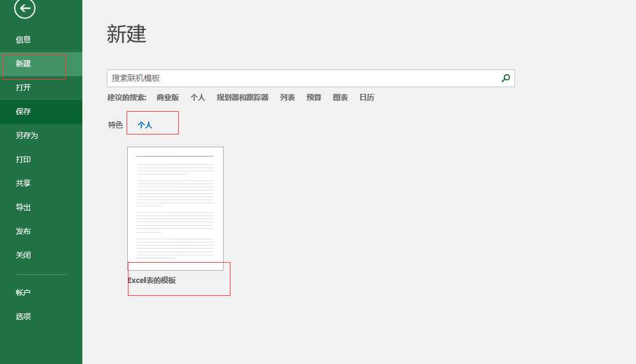
Task: Choose 保存 in the sidebar
Action: 41,112
